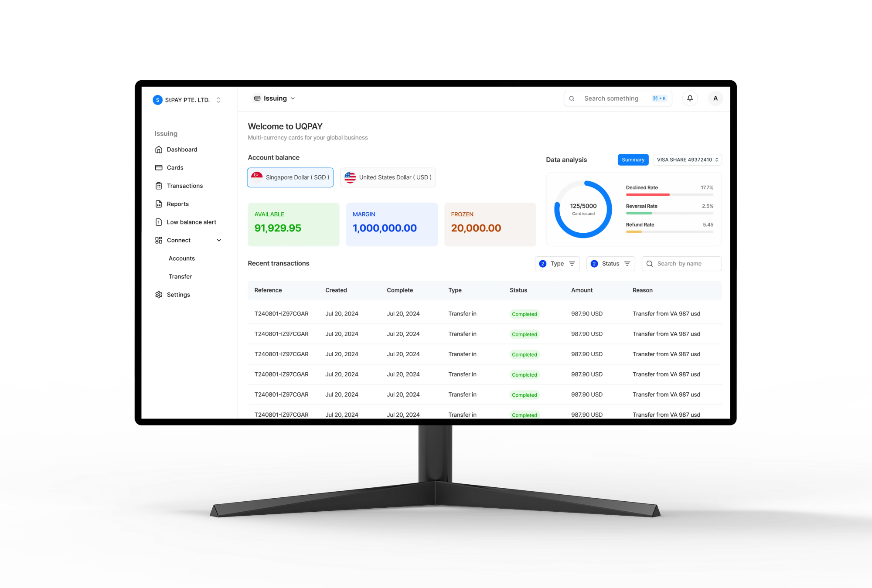The height and width of the screenshot is (588, 872).
Task: Click the Status filter lines icon
Action: [x=627, y=264]
